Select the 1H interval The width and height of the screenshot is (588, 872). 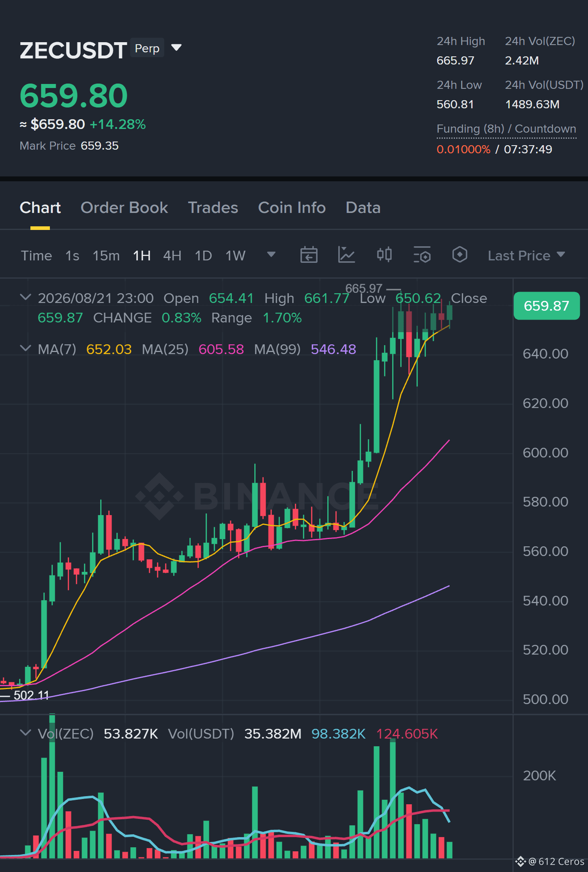(x=142, y=256)
